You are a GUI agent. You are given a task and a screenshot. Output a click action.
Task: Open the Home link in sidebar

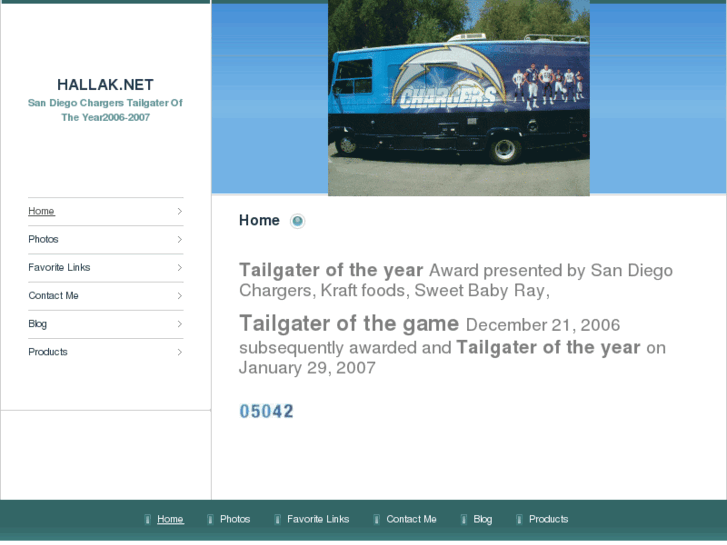(x=41, y=211)
